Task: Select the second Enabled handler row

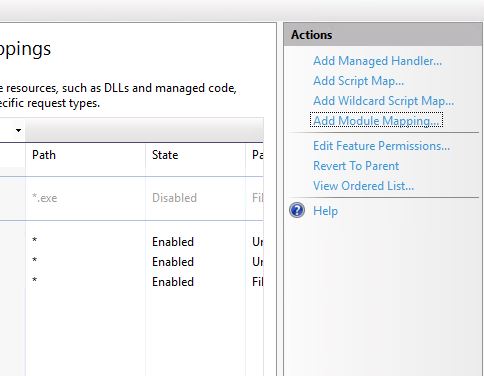Action: coord(132,262)
